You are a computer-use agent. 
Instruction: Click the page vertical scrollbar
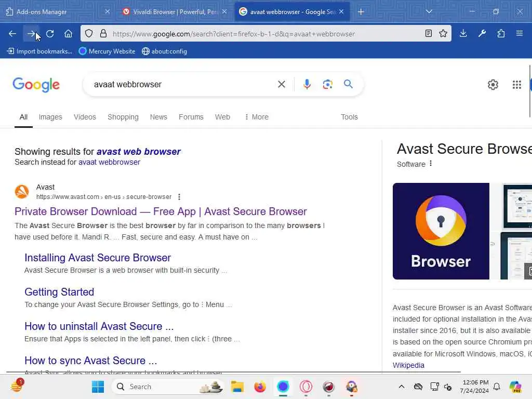point(530,90)
